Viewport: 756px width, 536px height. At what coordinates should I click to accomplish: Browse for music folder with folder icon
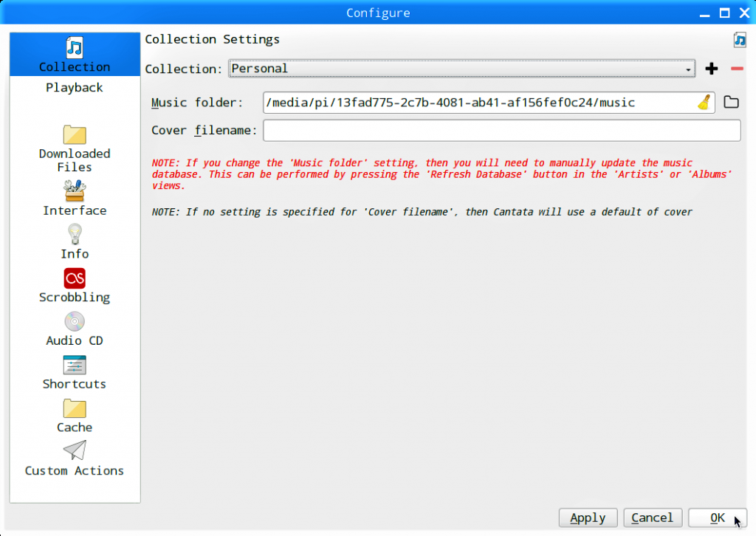(731, 103)
